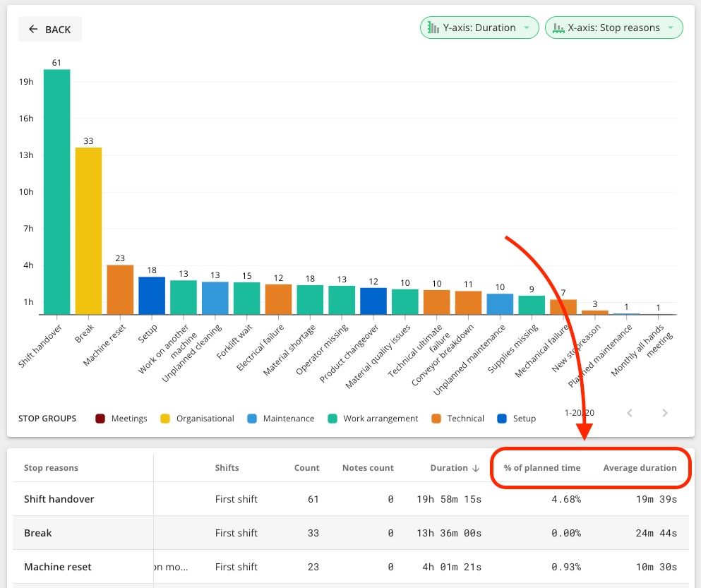The height and width of the screenshot is (588, 701).
Task: Click the average duration 24m 44s
Action: point(657,533)
